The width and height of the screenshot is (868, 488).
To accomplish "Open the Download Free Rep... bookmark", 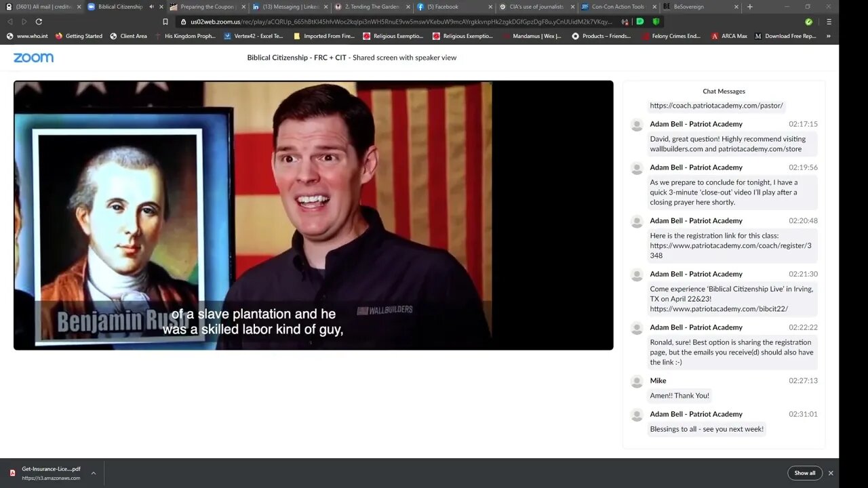I will pyautogui.click(x=785, y=36).
